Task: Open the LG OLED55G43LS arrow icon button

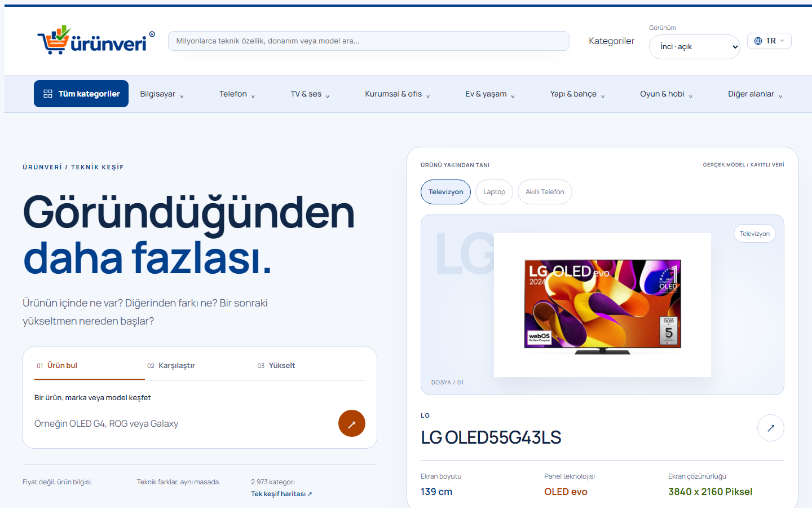Action: tap(771, 428)
